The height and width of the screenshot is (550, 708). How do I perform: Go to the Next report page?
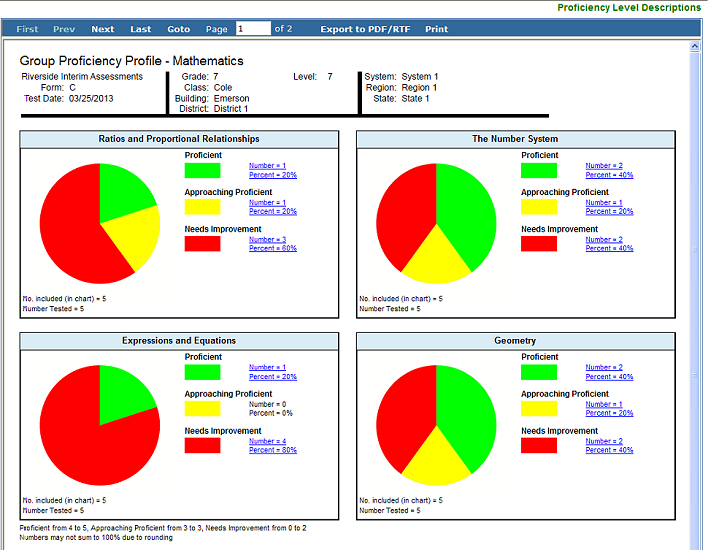click(102, 29)
